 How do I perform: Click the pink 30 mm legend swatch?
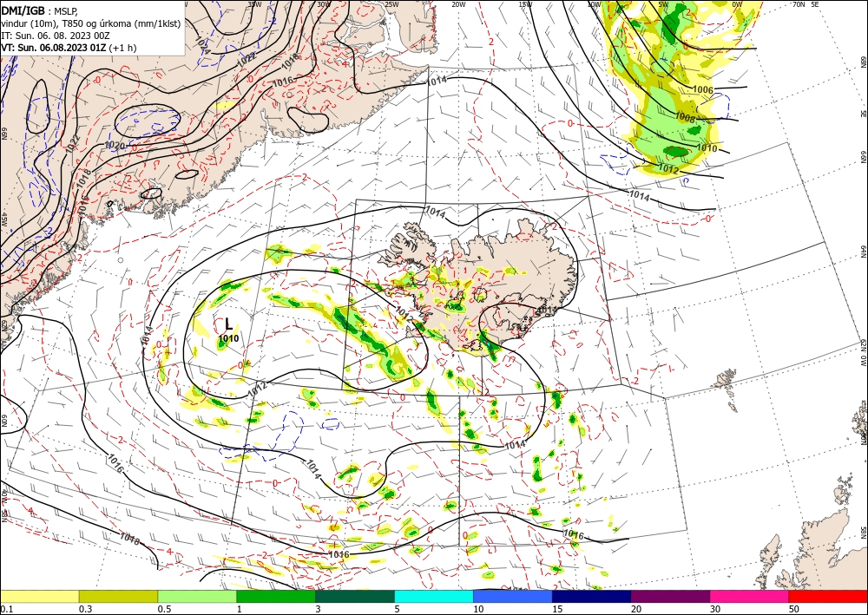[750, 596]
